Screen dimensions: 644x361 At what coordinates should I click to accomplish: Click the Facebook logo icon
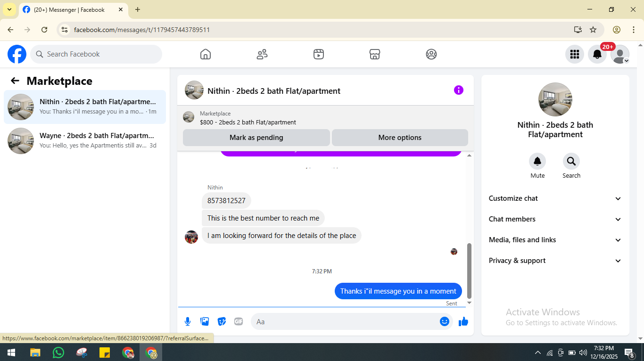pos(17,54)
